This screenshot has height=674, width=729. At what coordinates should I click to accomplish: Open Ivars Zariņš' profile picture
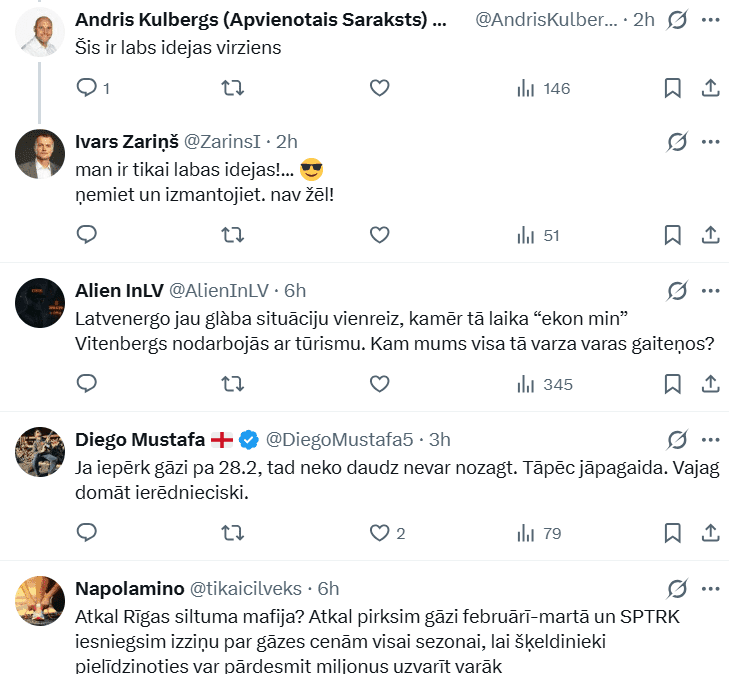point(41,154)
